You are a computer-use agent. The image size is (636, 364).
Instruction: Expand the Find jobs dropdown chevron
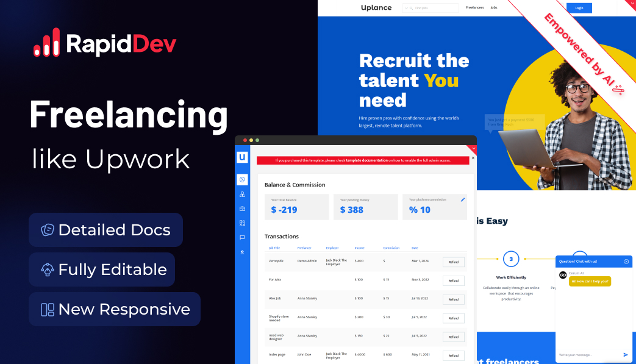[406, 7]
